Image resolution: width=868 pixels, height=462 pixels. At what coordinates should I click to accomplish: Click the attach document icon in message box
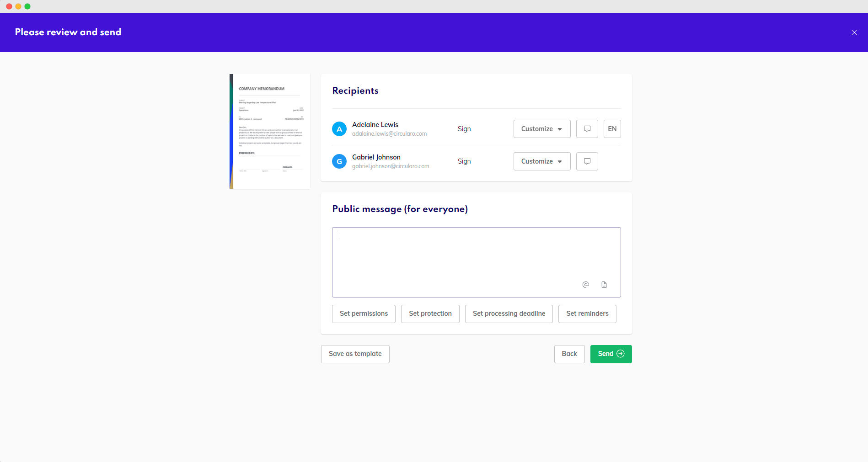point(604,285)
